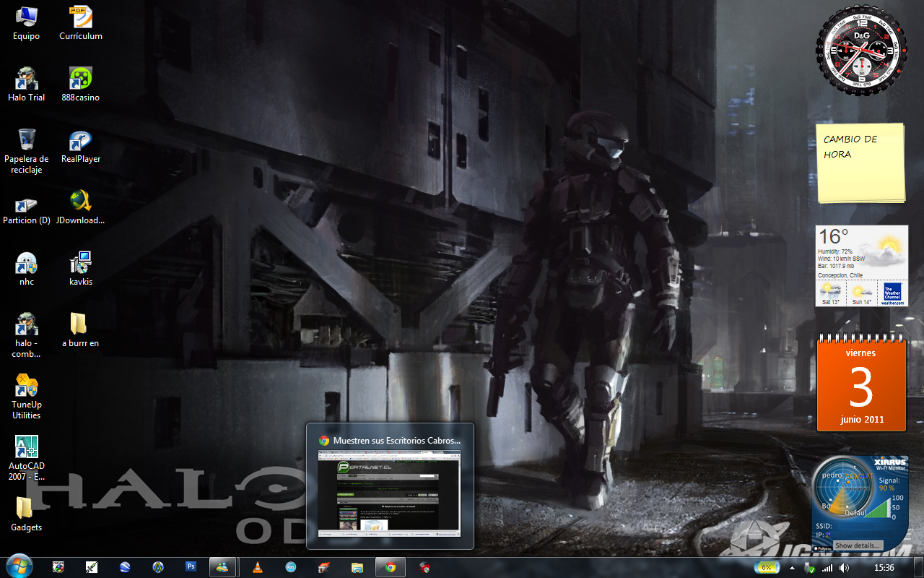The image size is (924, 578).
Task: Open the Gadgets folder on the desktop
Action: point(27,514)
